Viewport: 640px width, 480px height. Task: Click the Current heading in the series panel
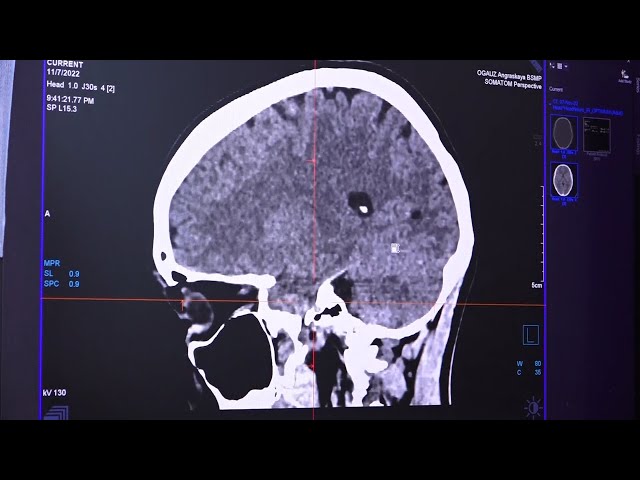click(556, 89)
